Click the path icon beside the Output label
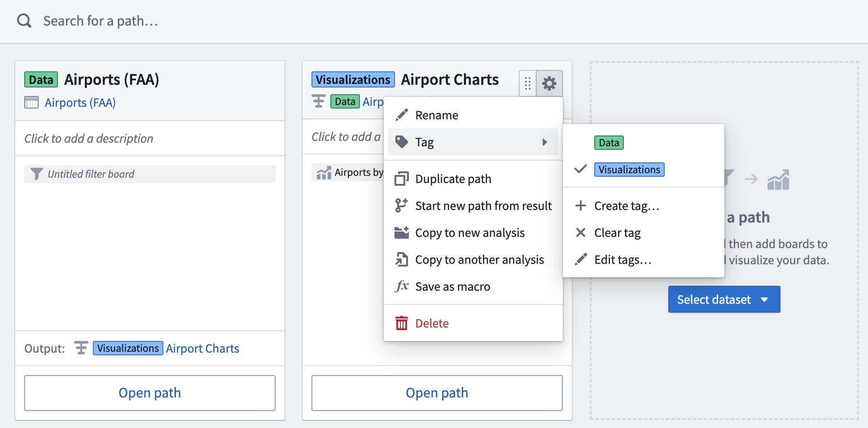 (81, 348)
